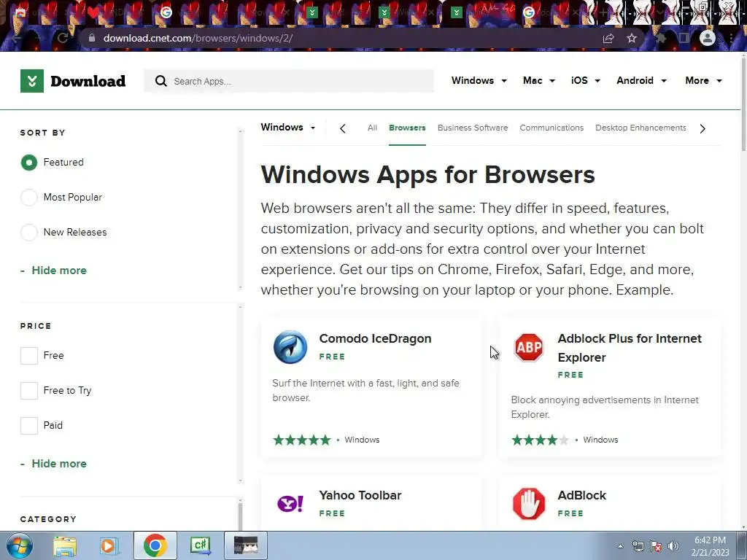The width and height of the screenshot is (747, 560).
Task: Open Windows Explorer from the taskbar
Action: [65, 546]
